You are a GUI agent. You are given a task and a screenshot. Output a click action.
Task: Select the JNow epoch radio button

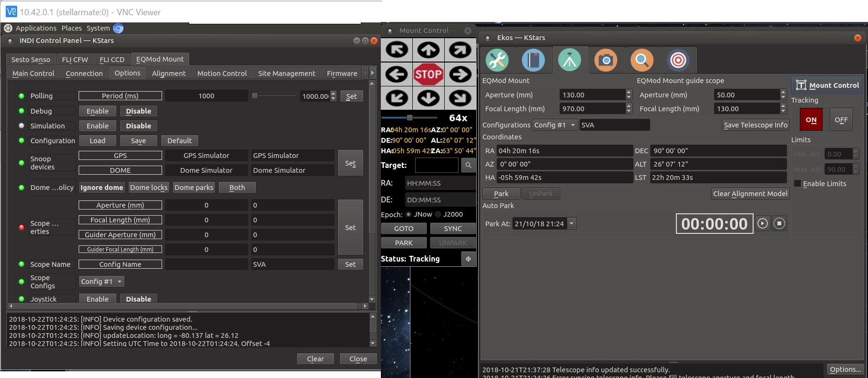[408, 214]
